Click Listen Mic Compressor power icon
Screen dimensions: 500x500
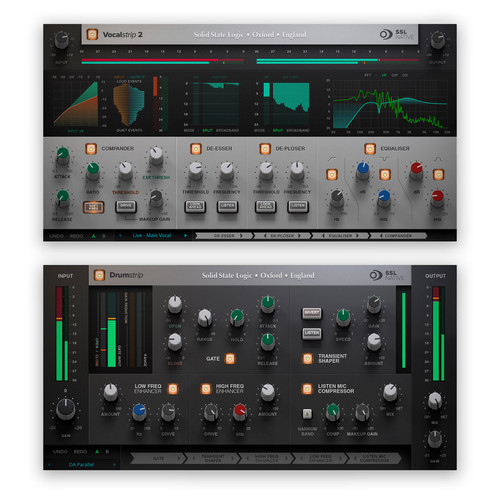point(307,389)
